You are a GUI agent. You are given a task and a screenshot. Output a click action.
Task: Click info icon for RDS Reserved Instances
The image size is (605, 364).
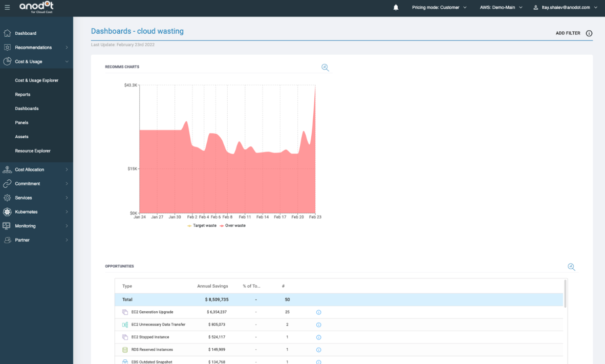(x=319, y=350)
